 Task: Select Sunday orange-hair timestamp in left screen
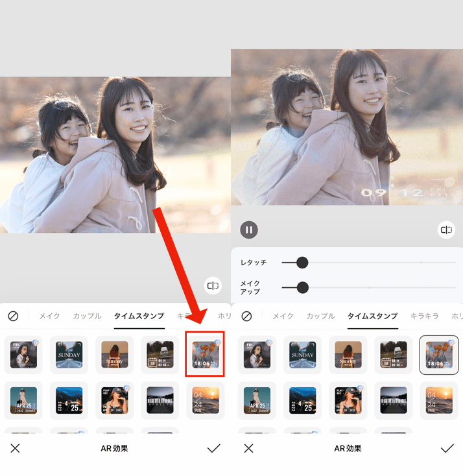[x=115, y=355]
